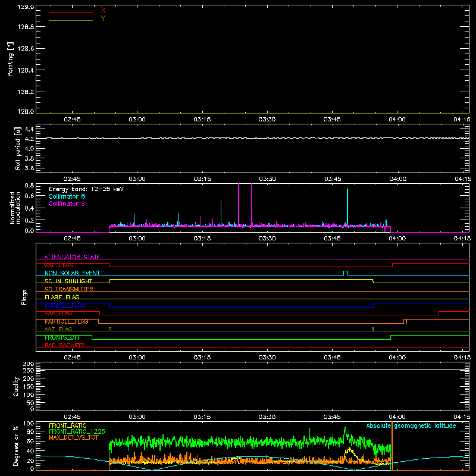The height and width of the screenshot is (476, 476).
Task: Select the olive Y legend label
Action: click(x=103, y=18)
